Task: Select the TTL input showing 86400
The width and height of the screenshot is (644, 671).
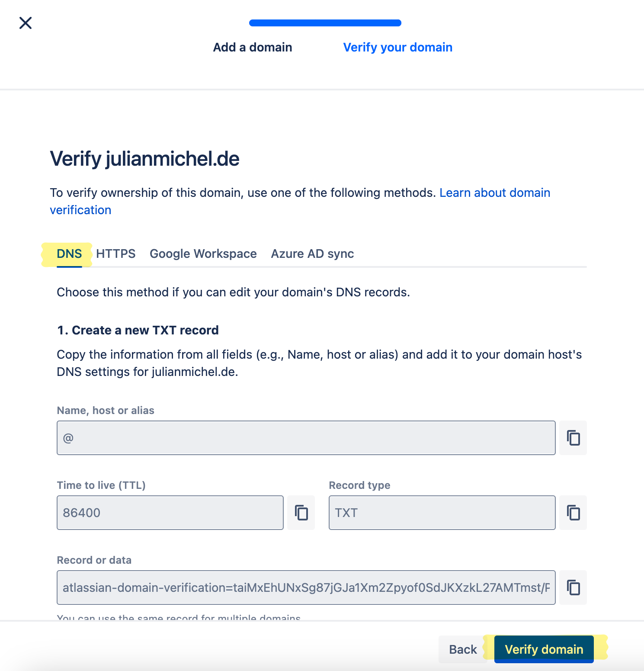Action: (170, 513)
